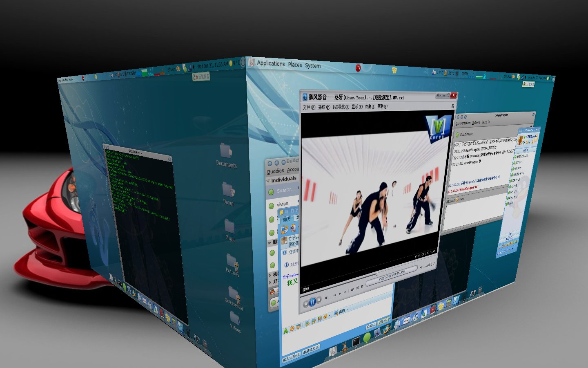Open Options menu in SoarDragon chat window
Screen dimensions: 588x368
coord(476,123)
